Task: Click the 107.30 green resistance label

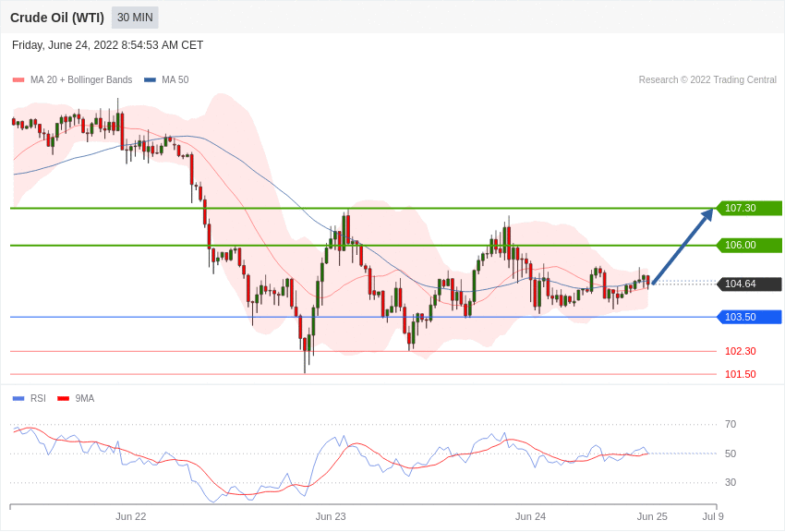Action: click(x=750, y=208)
